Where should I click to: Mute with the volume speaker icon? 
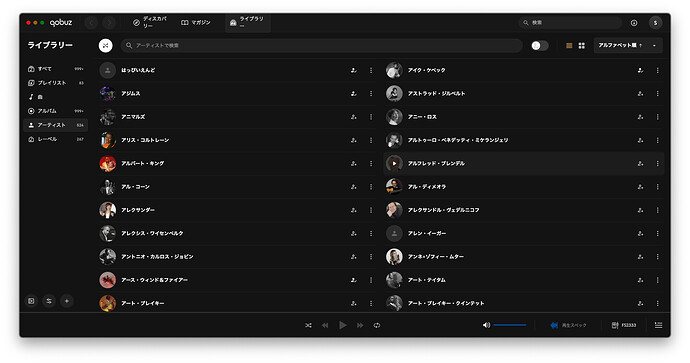coord(486,325)
